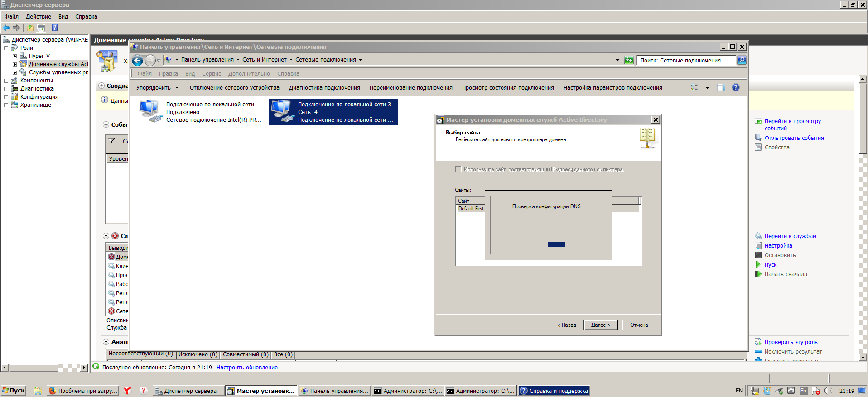This screenshot has width=868, height=397.
Task: Select the Local Area Connection 3 adapter icon
Action: [x=283, y=111]
